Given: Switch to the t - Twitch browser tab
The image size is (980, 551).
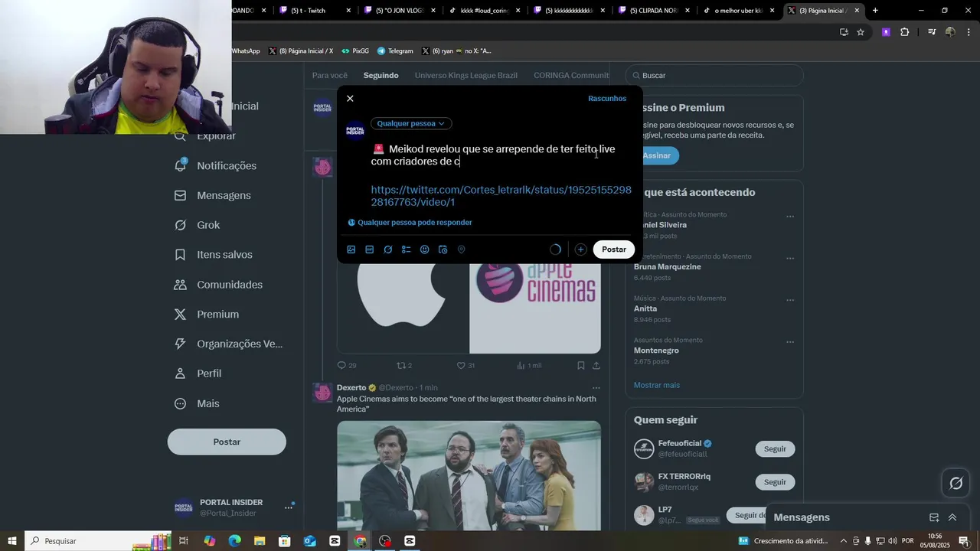Looking at the screenshot, I should pyautogui.click(x=314, y=11).
